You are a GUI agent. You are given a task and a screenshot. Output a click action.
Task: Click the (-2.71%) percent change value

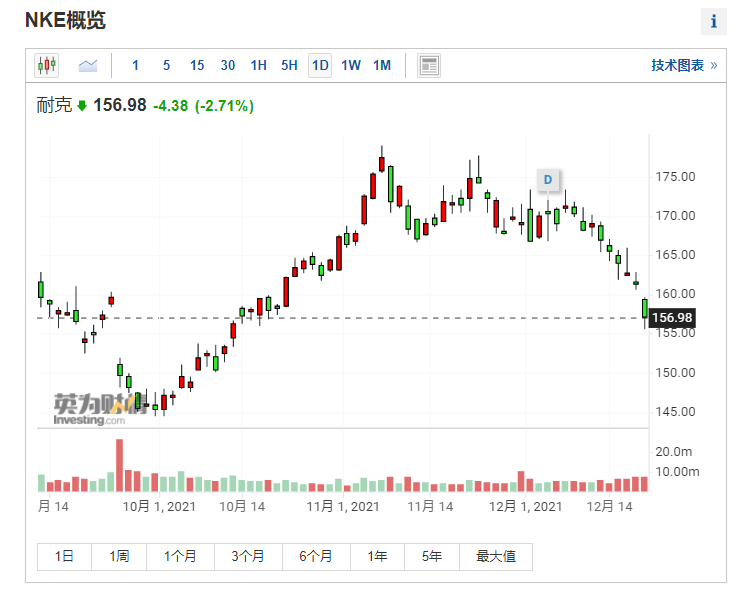(x=224, y=106)
